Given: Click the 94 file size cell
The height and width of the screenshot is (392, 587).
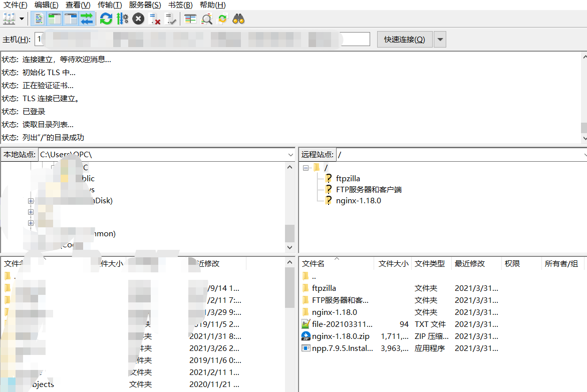Looking at the screenshot, I should coord(404,324).
